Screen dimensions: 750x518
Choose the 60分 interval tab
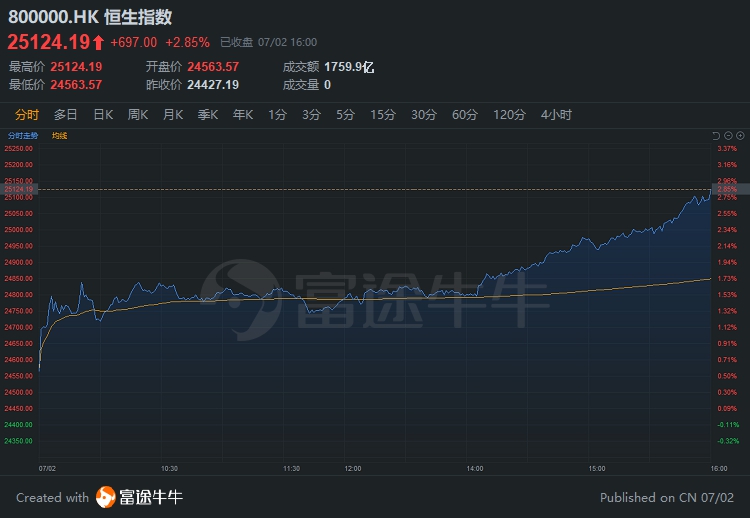pyautogui.click(x=465, y=115)
